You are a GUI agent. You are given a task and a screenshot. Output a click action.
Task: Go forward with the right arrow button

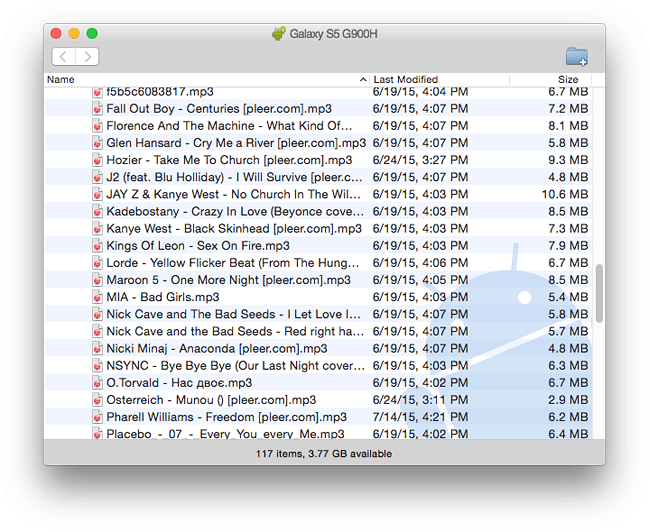coord(87,56)
